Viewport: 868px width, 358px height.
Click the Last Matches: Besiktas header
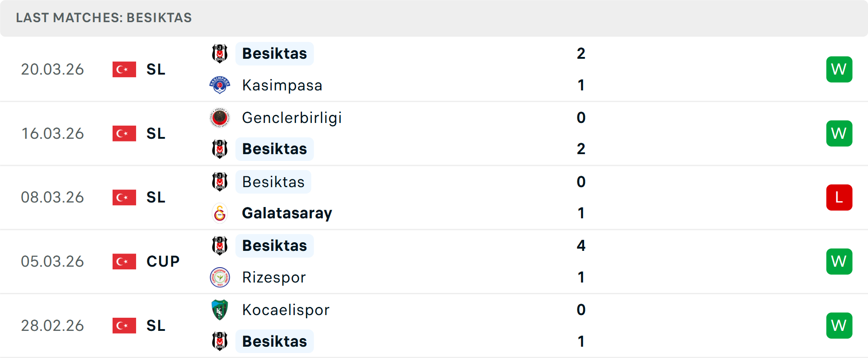point(104,18)
